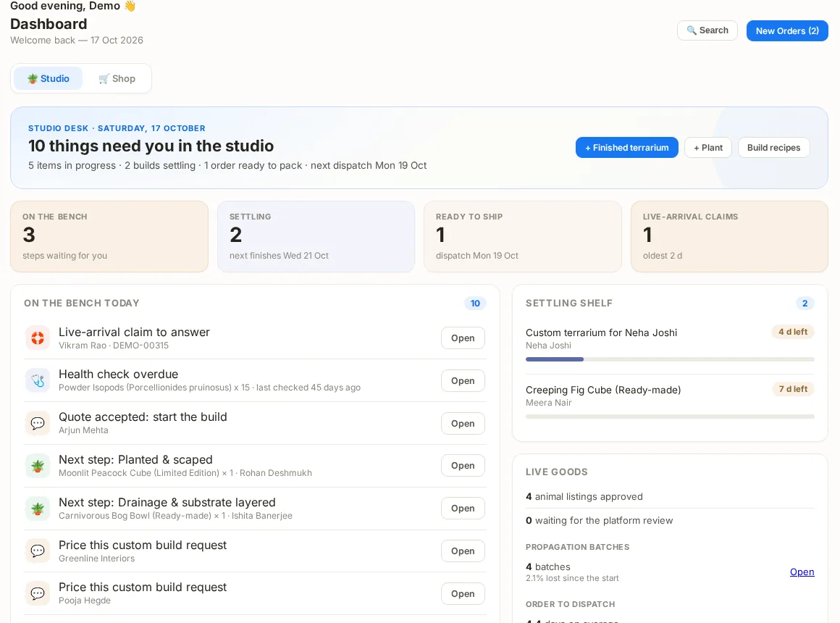Click '10 things need you in the studio'
Image resolution: width=840 pixels, height=623 pixels.
151,146
